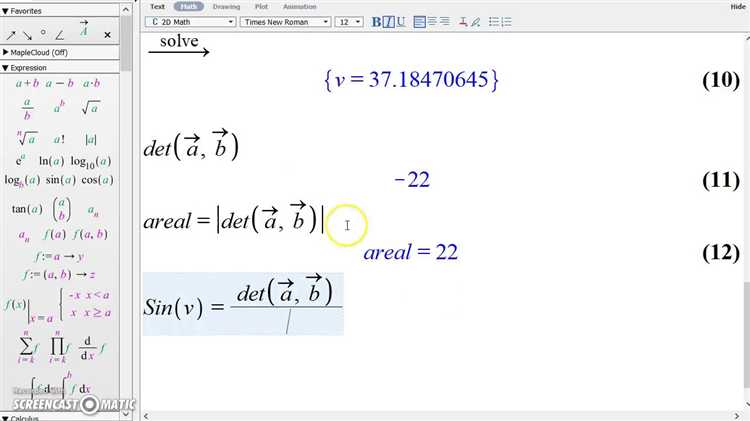750x421 pixels.
Task: Align text center
Action: pyautogui.click(x=432, y=22)
